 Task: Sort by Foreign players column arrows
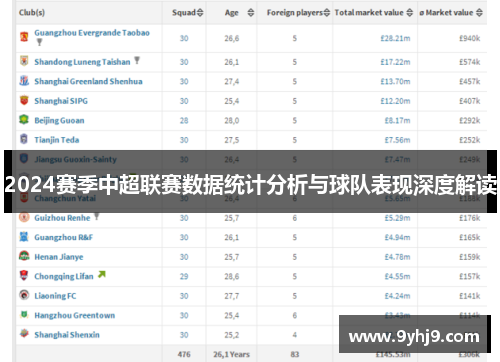(x=327, y=13)
